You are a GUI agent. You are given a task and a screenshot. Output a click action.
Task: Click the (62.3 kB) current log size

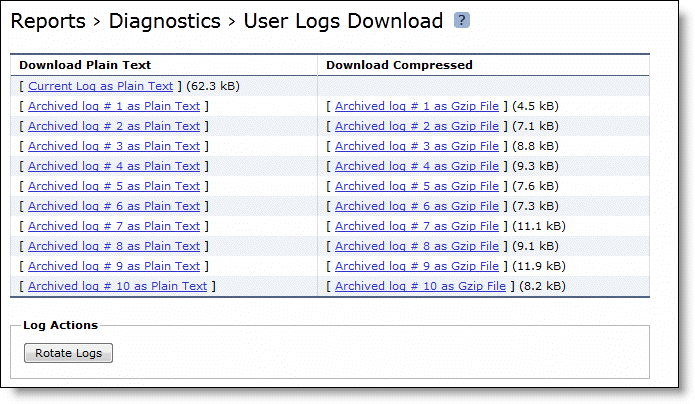213,86
